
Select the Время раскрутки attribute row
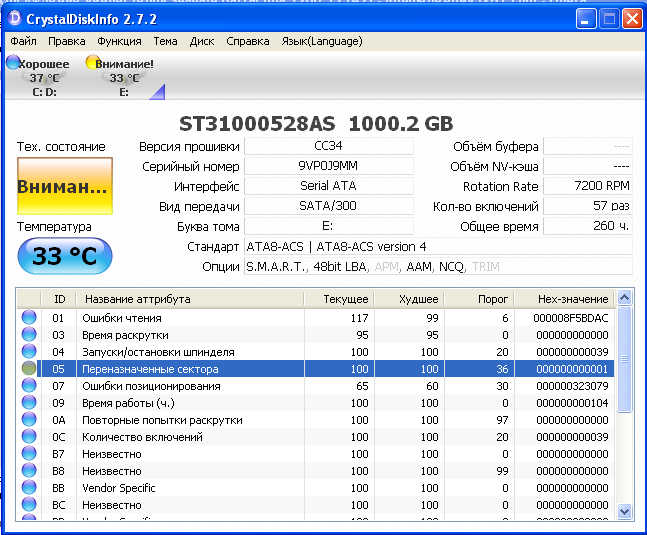pyautogui.click(x=126, y=335)
